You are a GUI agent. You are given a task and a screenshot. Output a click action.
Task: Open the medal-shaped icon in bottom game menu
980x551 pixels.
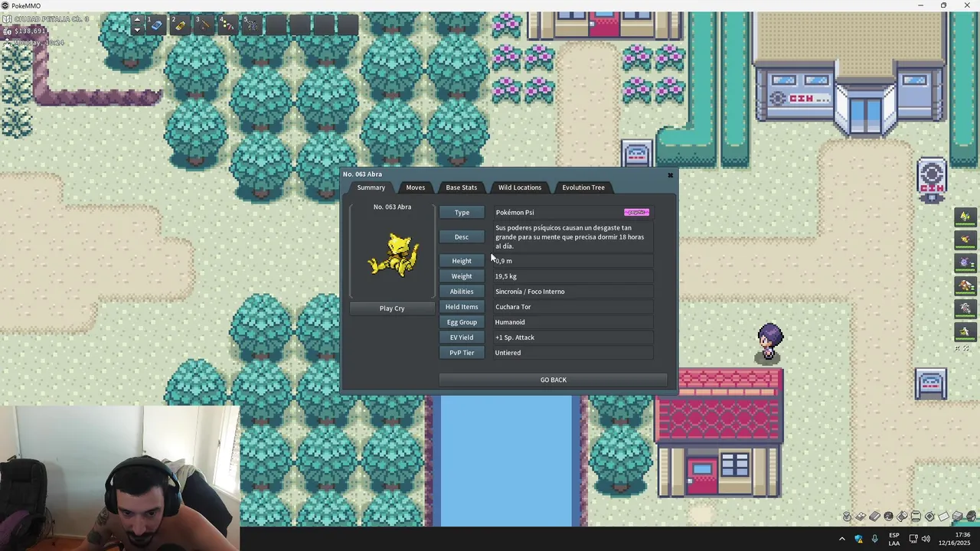click(847, 517)
